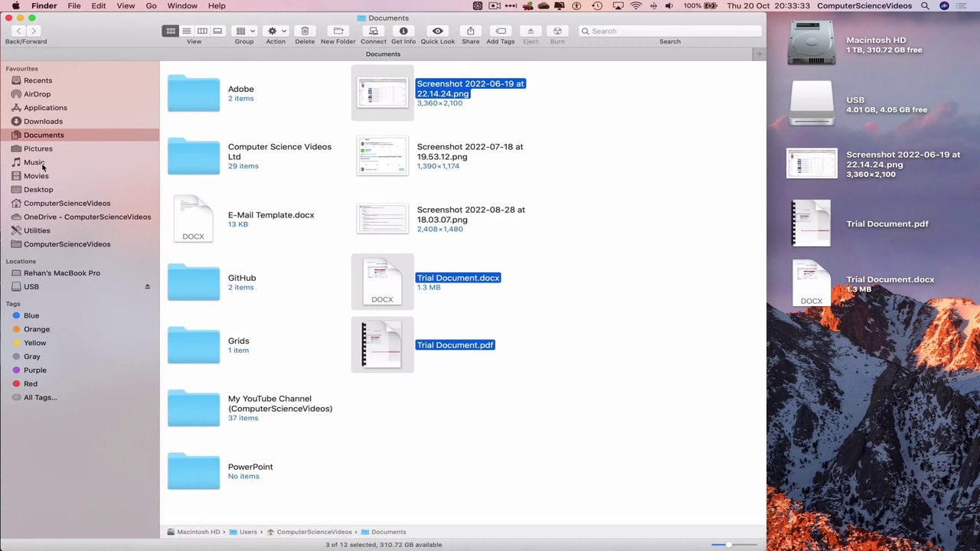This screenshot has width=980, height=551.
Task: Filter by the Orange tag
Action: pyautogui.click(x=36, y=330)
